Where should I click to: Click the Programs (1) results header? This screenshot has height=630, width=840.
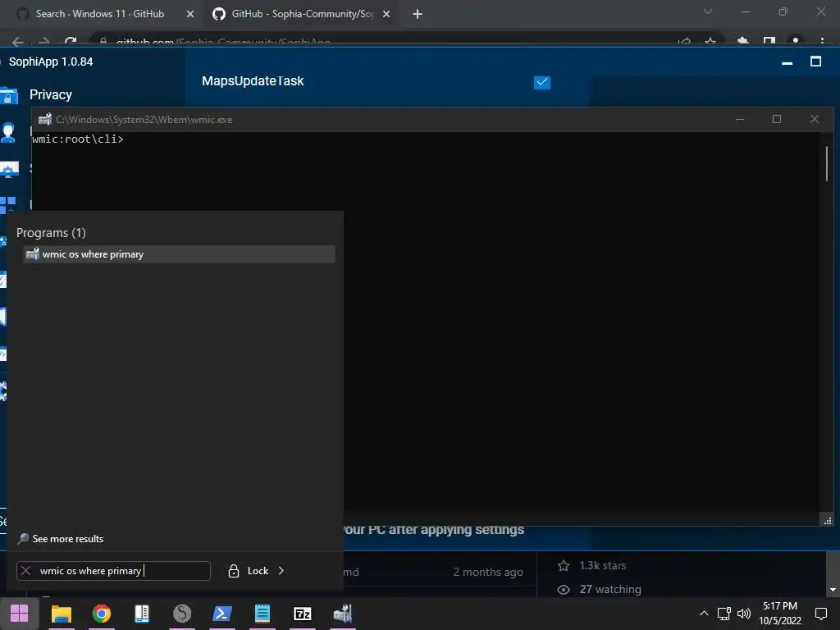click(x=51, y=233)
